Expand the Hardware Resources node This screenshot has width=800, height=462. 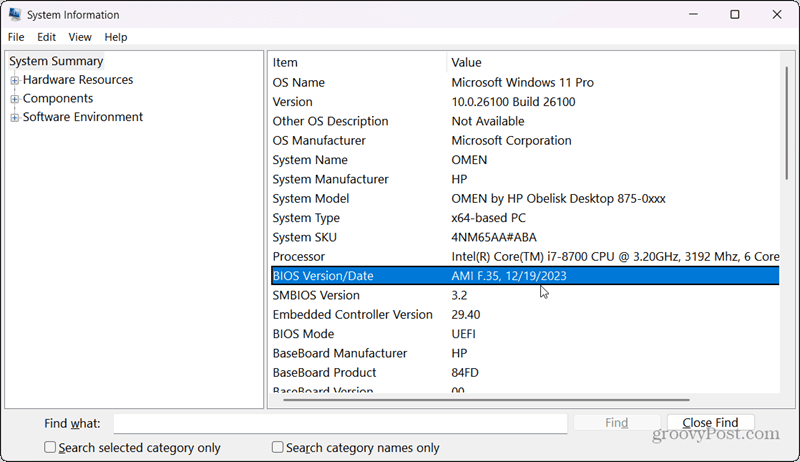15,80
